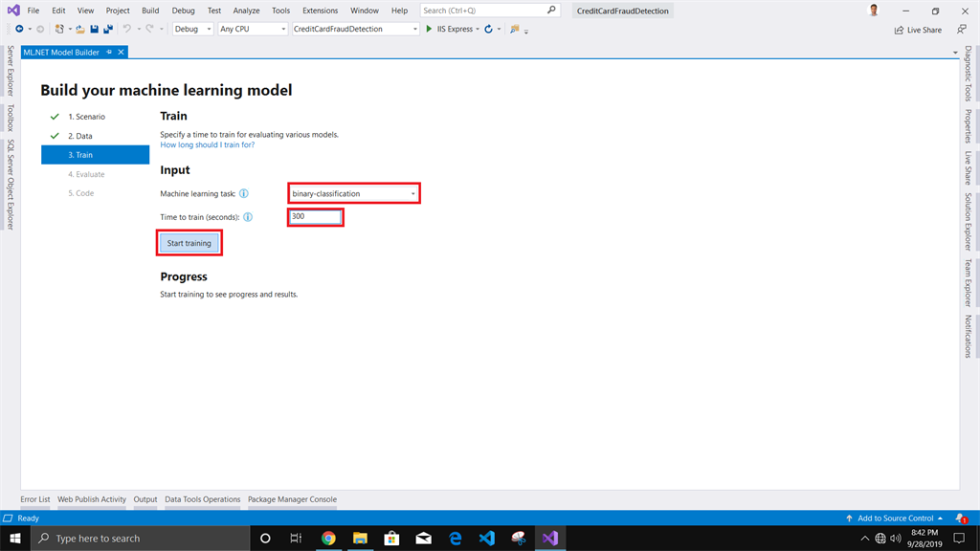The height and width of the screenshot is (551, 980).
Task: Click the New Project toolbar icon
Action: (x=59, y=29)
